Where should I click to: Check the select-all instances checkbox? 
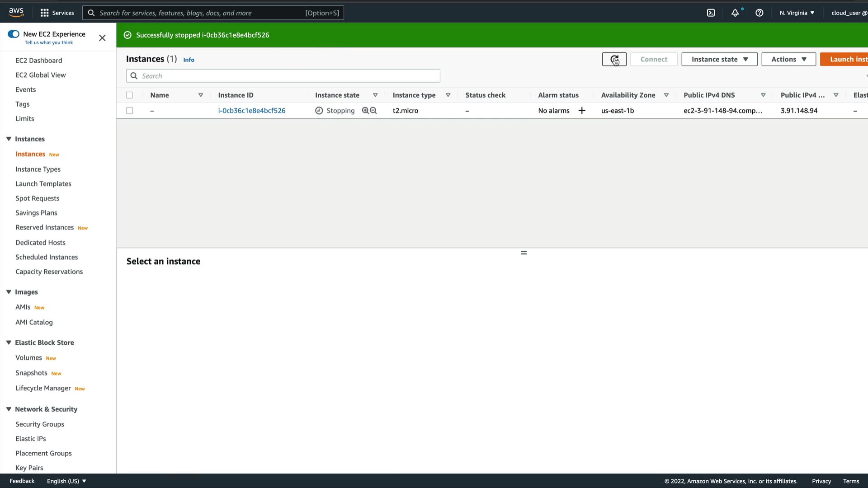click(x=130, y=95)
